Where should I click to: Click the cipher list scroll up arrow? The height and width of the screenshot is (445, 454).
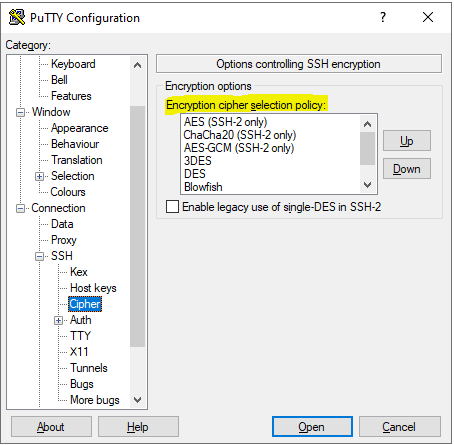pyautogui.click(x=367, y=124)
